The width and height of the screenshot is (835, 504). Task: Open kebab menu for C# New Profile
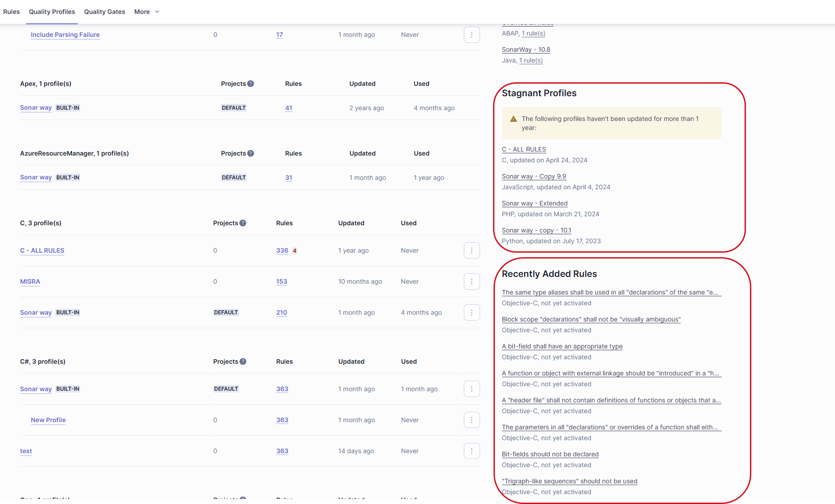(x=471, y=420)
